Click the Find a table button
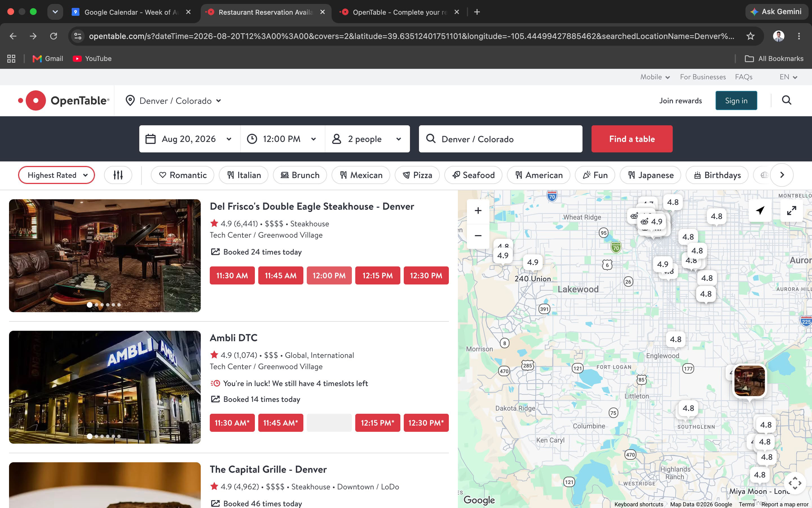 [632, 139]
